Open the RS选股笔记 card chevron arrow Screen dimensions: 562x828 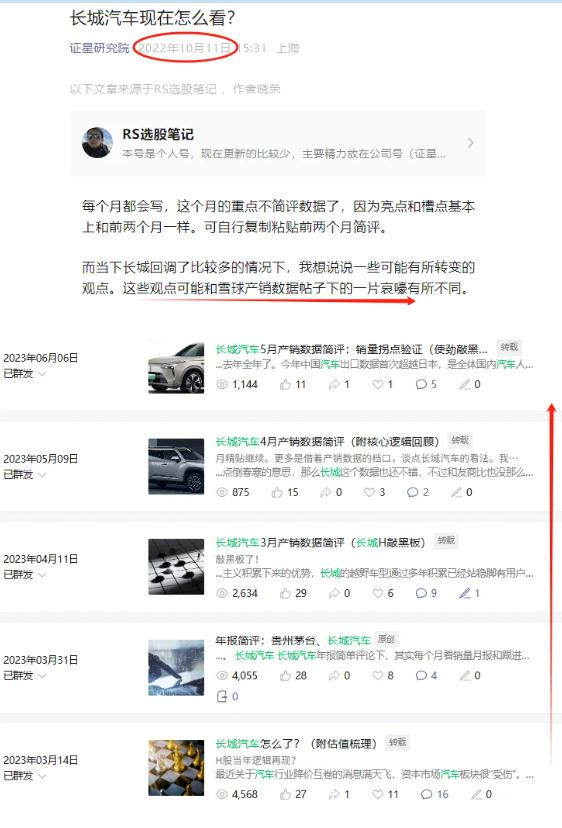470,143
